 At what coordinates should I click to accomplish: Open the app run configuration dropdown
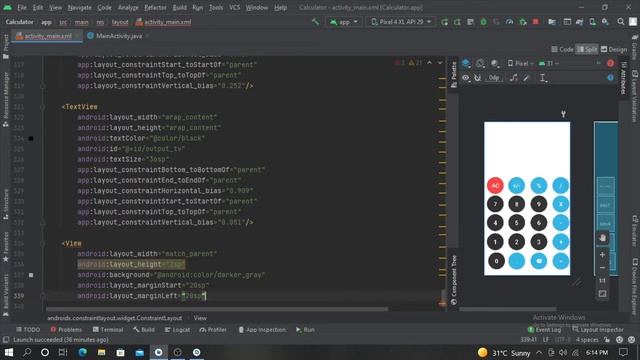[344, 22]
